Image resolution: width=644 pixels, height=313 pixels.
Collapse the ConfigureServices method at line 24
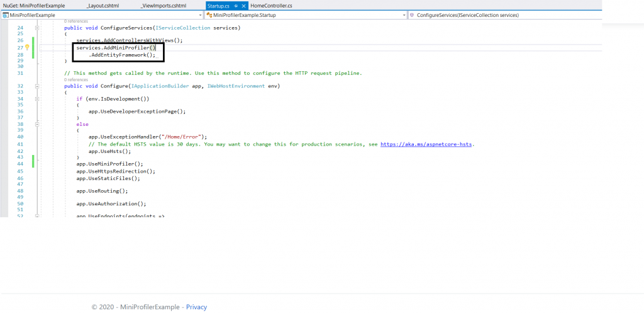pos(37,28)
